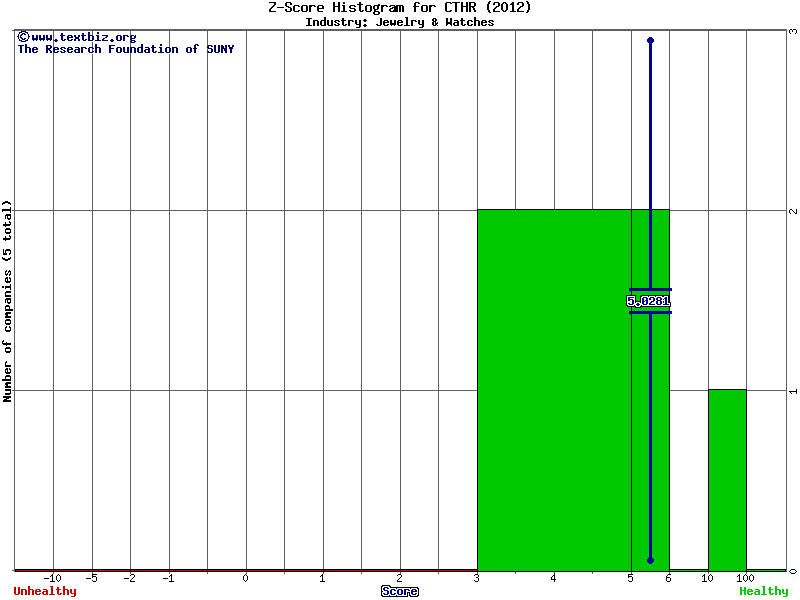800x600 pixels.
Task: Click the x-axis tick label '1'
Action: tap(322, 578)
